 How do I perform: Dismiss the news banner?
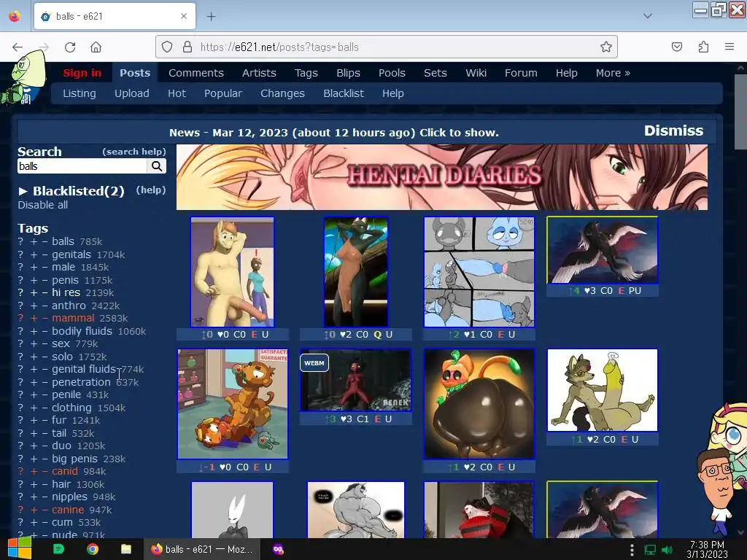pos(673,131)
